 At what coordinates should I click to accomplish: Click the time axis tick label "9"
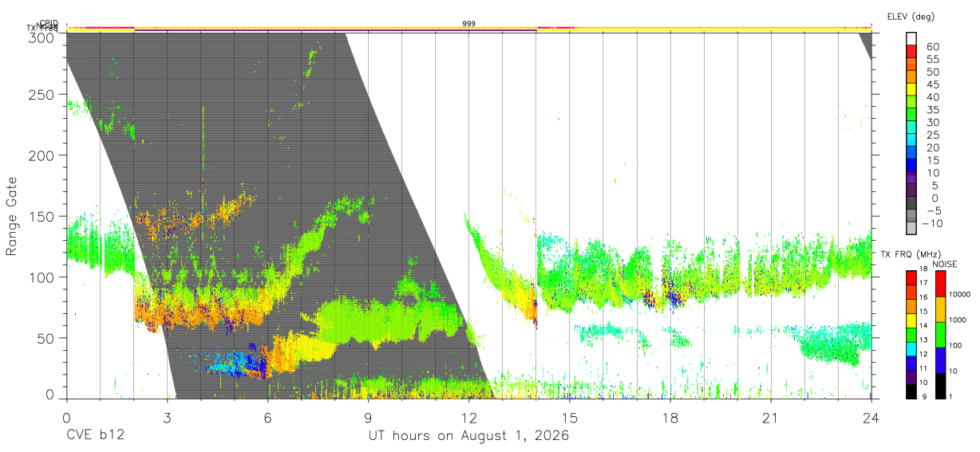[368, 419]
